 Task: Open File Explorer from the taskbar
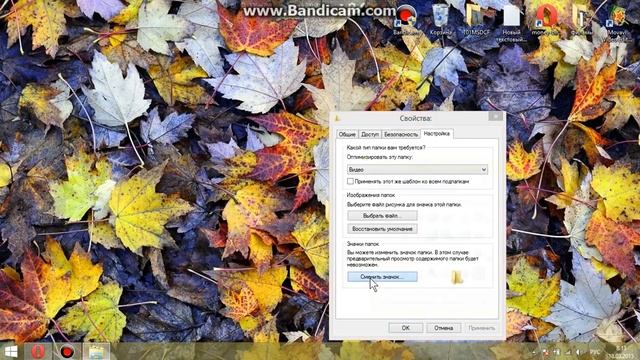tap(96, 352)
